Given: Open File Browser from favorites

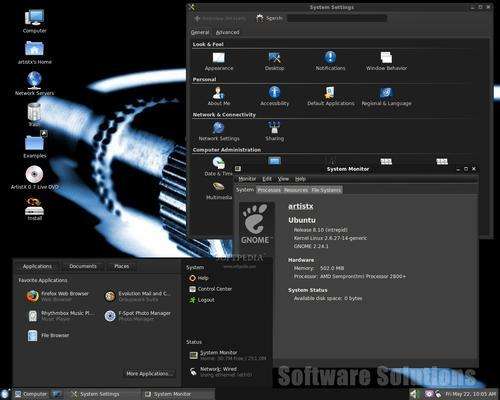Looking at the screenshot, I should click(49, 335).
